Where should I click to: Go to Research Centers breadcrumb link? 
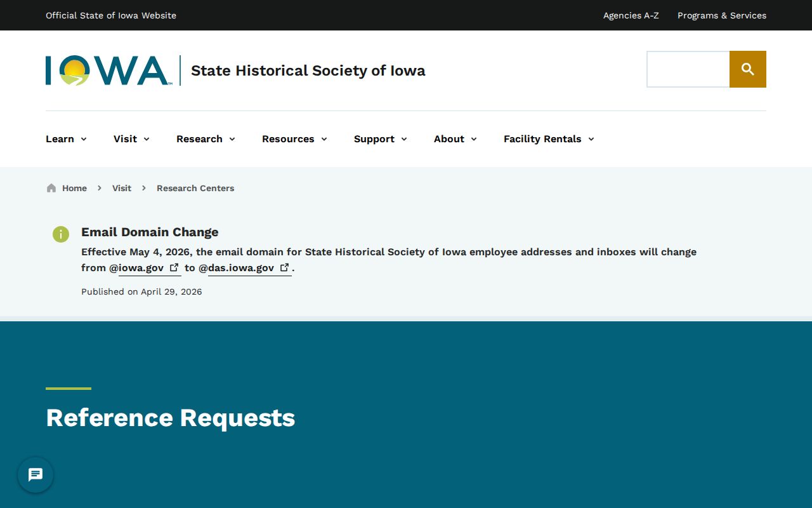195,188
